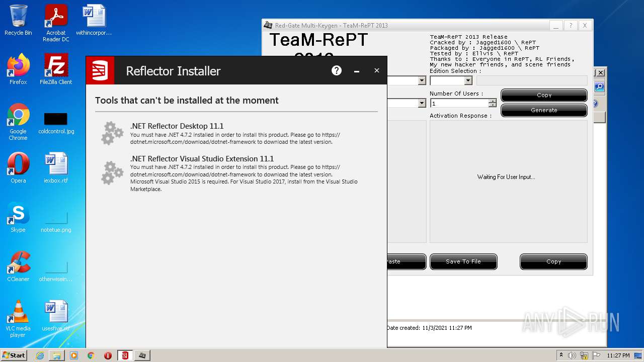Show hidden icons in the system tray
Viewport: 644px width, 362px height.
561,355
